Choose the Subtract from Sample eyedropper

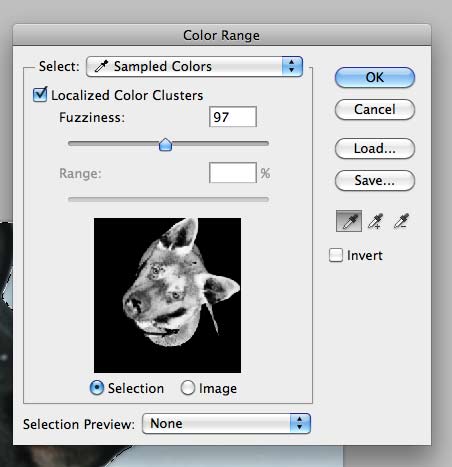pyautogui.click(x=401, y=221)
